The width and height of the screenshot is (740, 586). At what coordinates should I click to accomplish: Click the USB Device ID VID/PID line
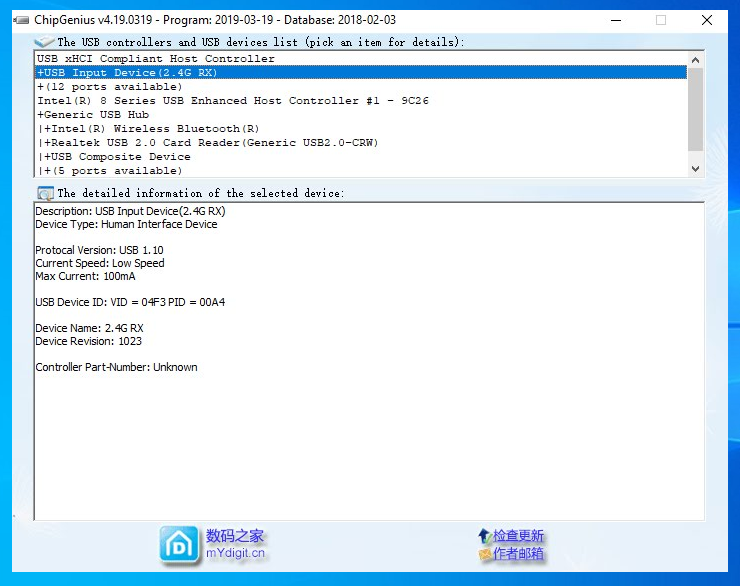tap(130, 302)
